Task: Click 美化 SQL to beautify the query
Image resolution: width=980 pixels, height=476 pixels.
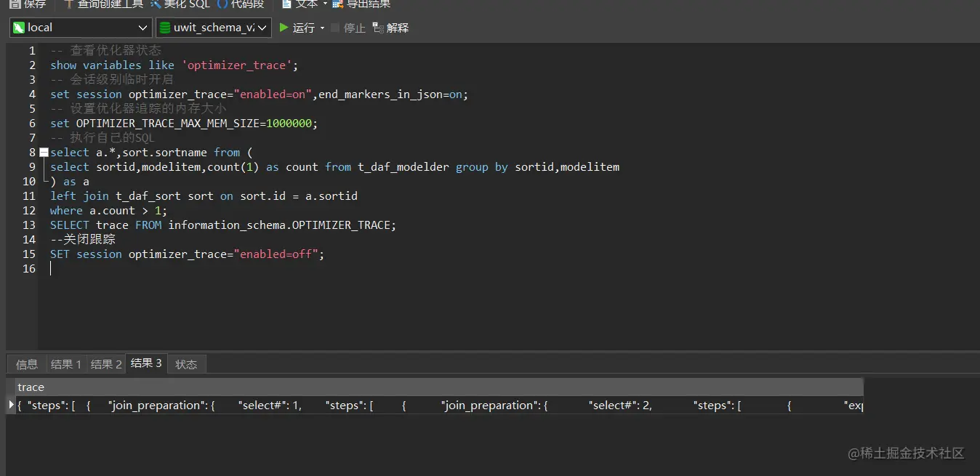Action: point(181,4)
